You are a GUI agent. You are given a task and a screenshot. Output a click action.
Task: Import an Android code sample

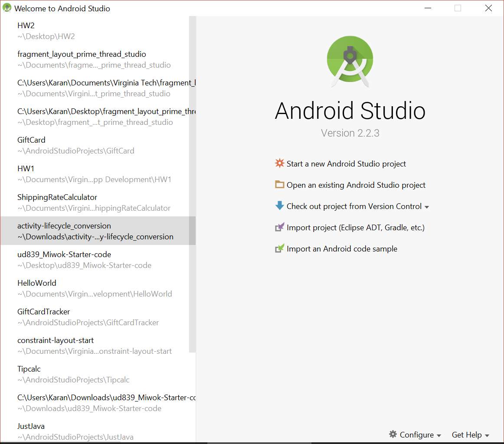point(342,248)
